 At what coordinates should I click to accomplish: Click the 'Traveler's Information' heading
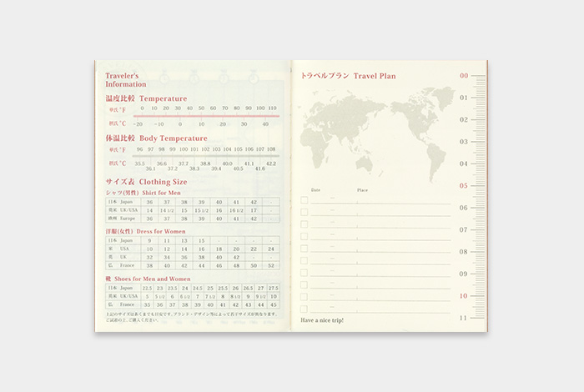[x=125, y=80]
